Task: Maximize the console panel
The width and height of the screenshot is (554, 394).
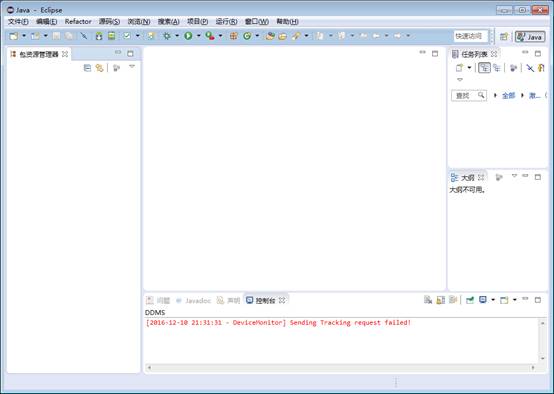Action: (538, 300)
